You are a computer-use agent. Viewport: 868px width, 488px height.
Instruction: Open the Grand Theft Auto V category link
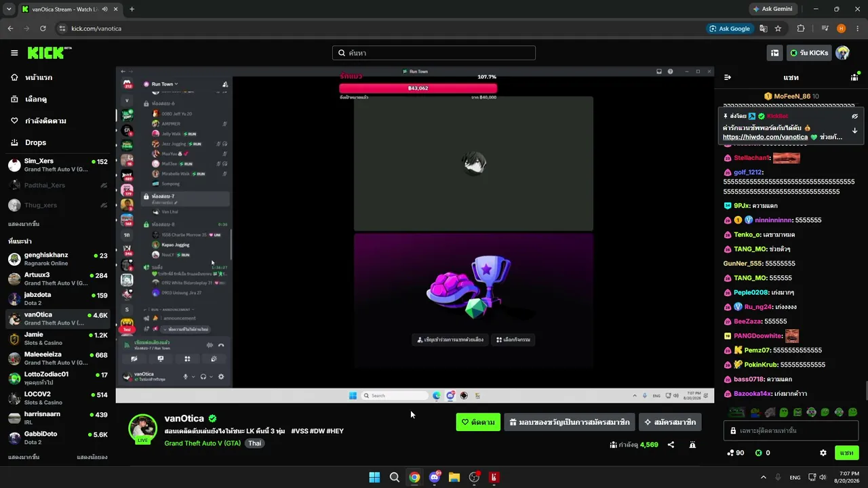tap(203, 443)
